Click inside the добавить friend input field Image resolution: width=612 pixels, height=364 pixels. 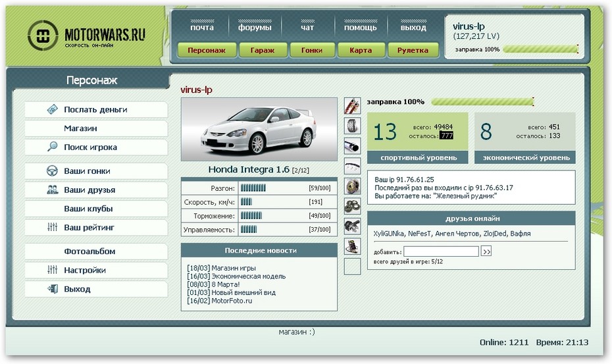point(441,251)
